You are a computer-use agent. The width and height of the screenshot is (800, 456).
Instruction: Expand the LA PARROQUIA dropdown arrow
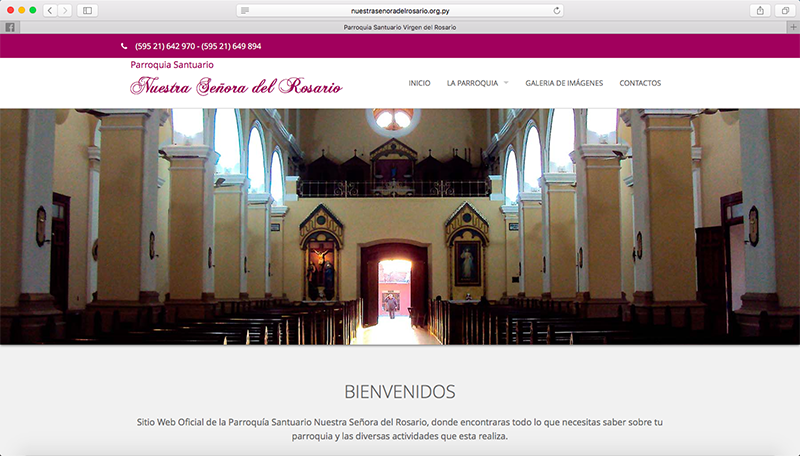[506, 83]
